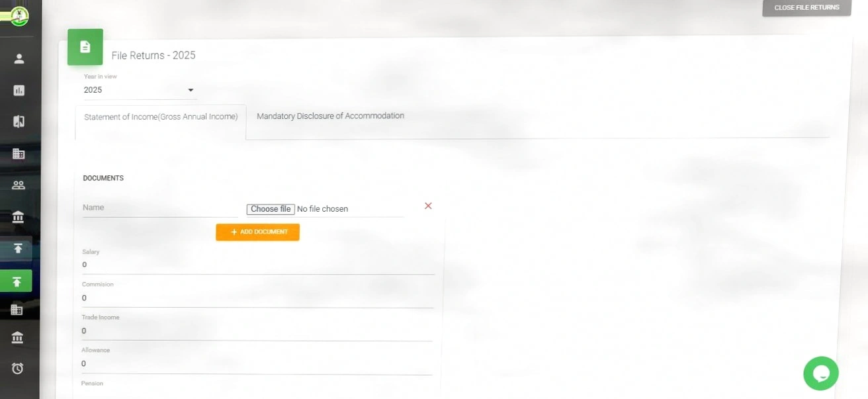
Task: Select the people group sidebar icon
Action: pos(19,185)
